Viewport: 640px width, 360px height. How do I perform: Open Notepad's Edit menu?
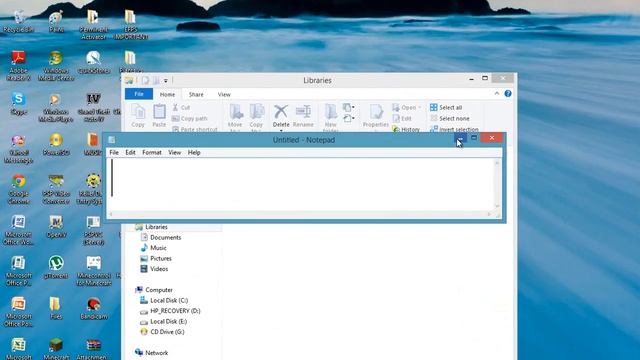coord(130,152)
